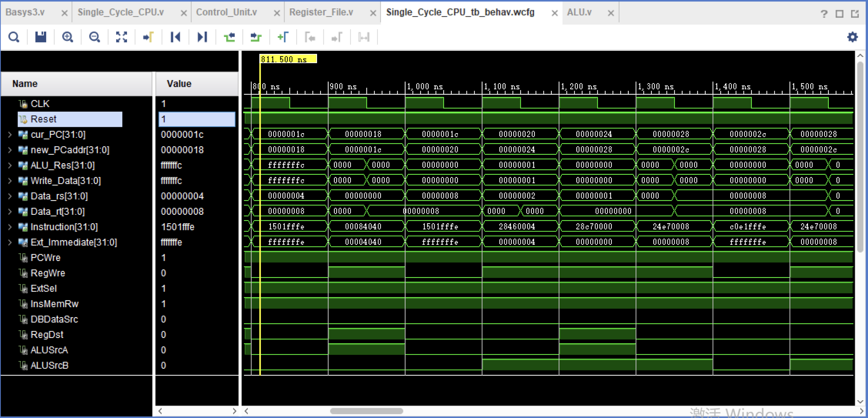868x418 pixels.
Task: Expand Instruction[31:0] bus
Action: (x=10, y=227)
